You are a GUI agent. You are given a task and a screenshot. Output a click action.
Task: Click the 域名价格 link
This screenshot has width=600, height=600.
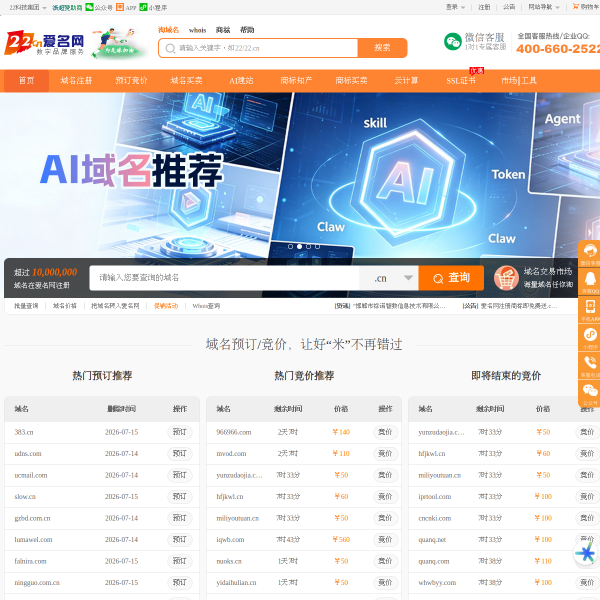(65, 306)
